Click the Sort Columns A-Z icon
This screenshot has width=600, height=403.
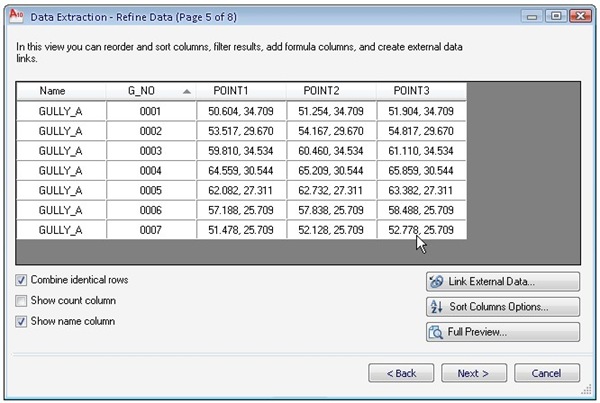[436, 307]
